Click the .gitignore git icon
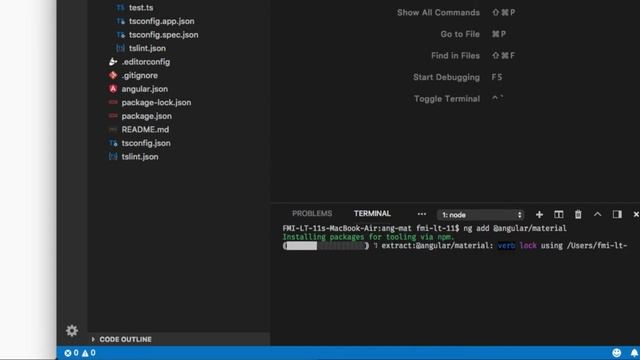 (x=113, y=75)
